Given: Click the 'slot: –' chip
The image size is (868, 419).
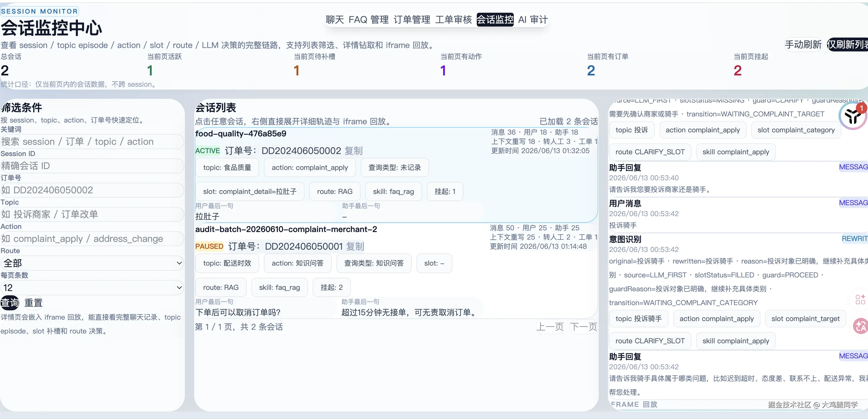Looking at the screenshot, I should click(x=434, y=263).
